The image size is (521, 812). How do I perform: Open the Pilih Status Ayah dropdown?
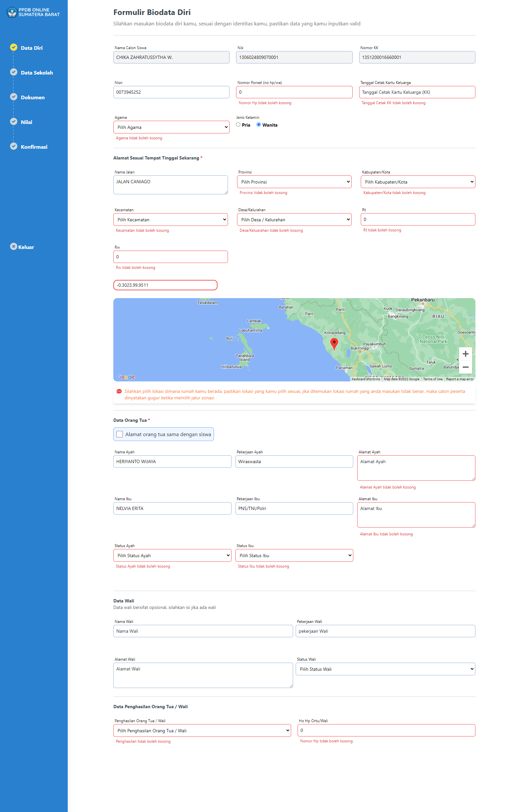click(172, 556)
